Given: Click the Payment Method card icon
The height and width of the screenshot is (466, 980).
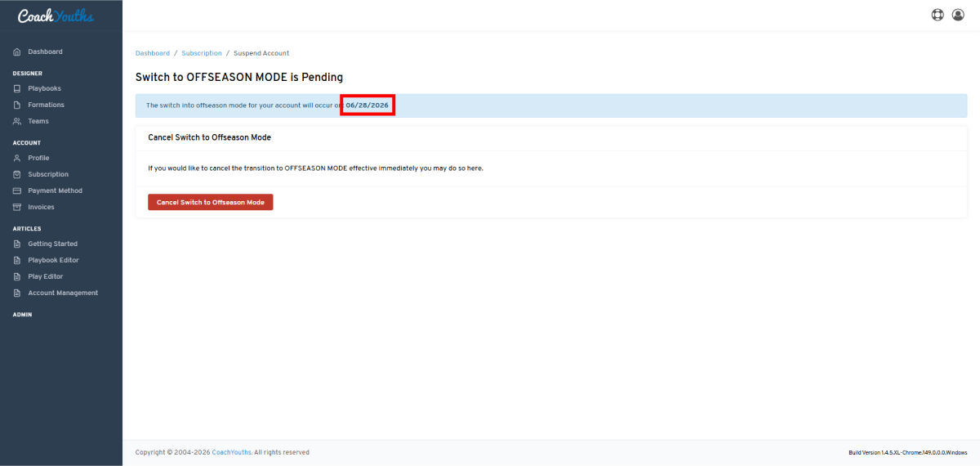Looking at the screenshot, I should coord(17,190).
